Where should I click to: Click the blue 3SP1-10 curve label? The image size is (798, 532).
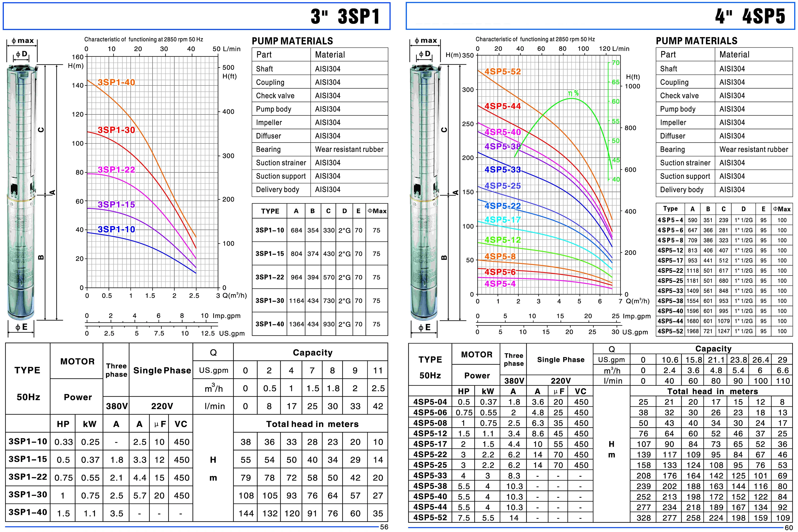[117, 230]
